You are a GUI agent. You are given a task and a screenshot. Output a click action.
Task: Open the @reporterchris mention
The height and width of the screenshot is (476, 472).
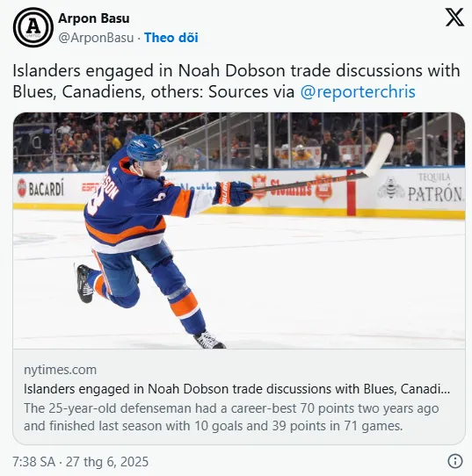click(x=358, y=91)
